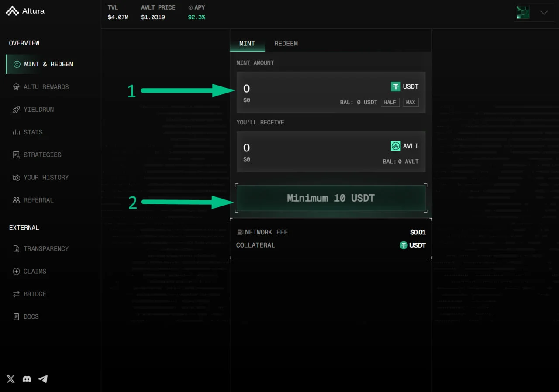Click the Bridge arrows icon
The width and height of the screenshot is (559, 392).
[x=17, y=294]
